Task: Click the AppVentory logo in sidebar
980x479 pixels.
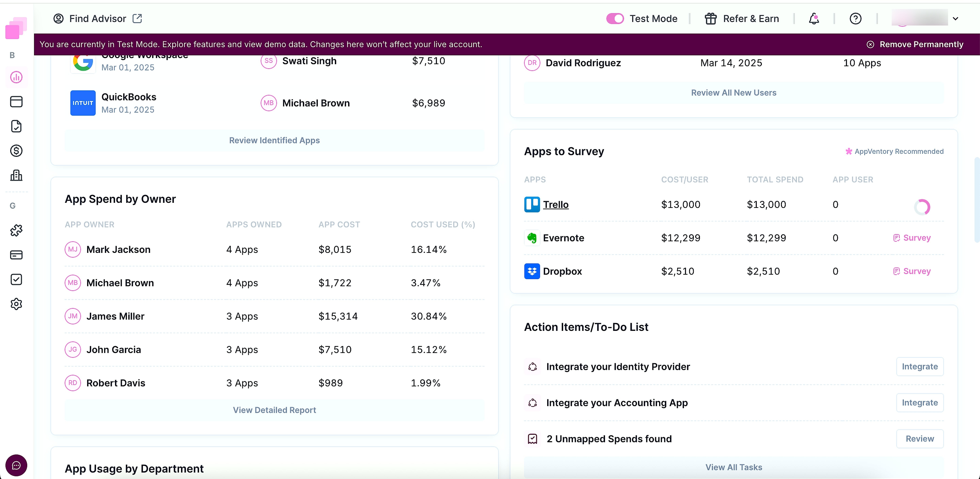Action: 16,28
